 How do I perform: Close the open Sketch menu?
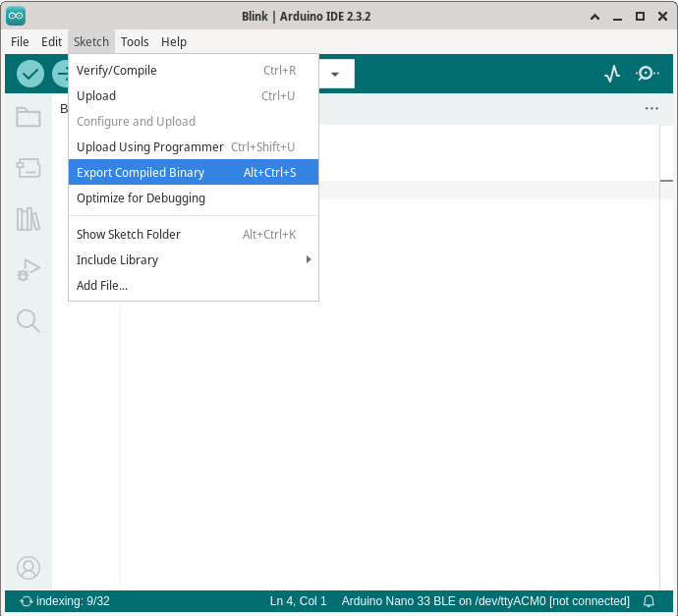tap(91, 42)
